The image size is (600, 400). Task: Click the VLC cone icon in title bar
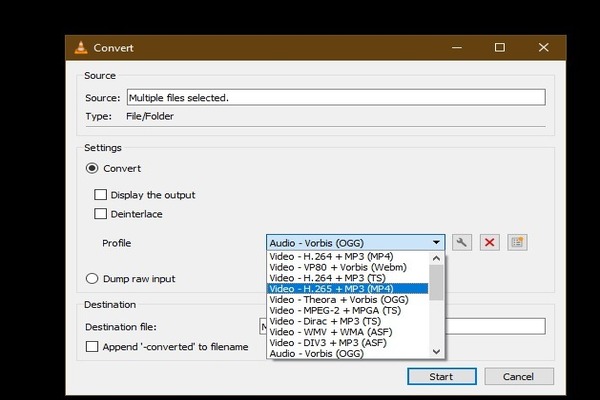[x=81, y=47]
